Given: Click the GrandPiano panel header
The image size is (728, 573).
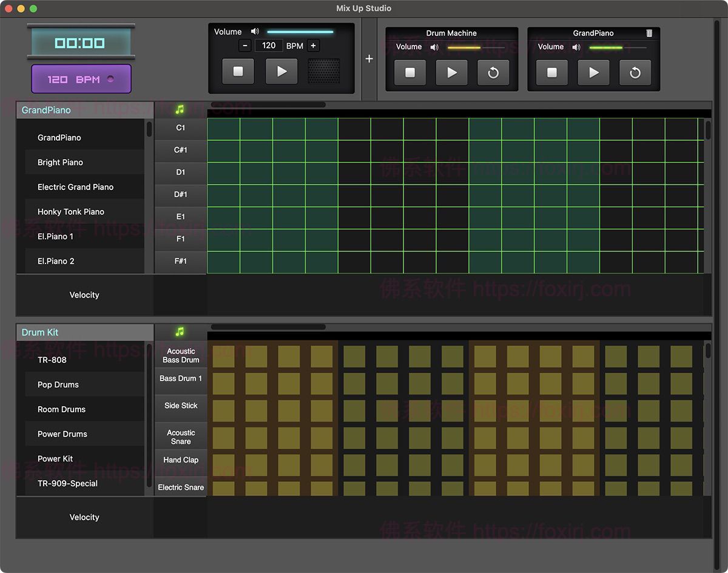Looking at the screenshot, I should click(85, 110).
